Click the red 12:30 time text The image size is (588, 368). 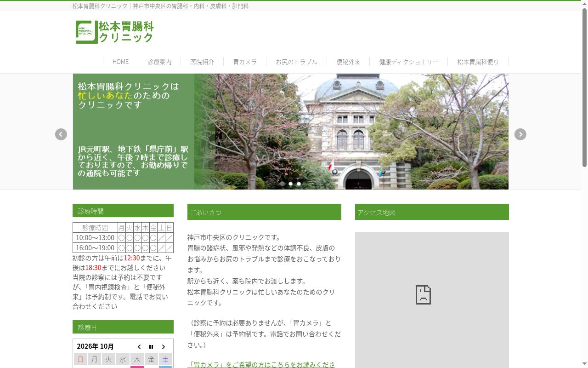[132, 258]
